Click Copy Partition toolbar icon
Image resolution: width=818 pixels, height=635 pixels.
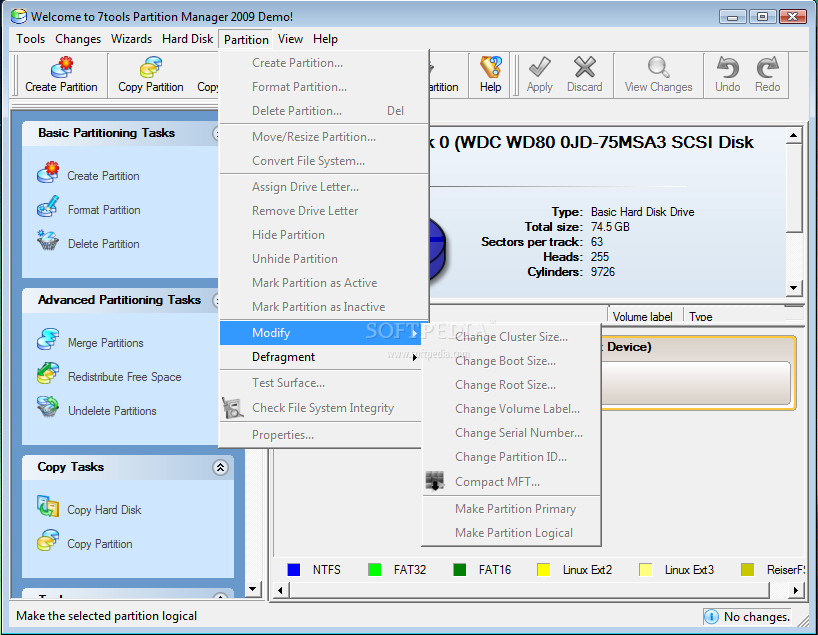click(x=151, y=67)
